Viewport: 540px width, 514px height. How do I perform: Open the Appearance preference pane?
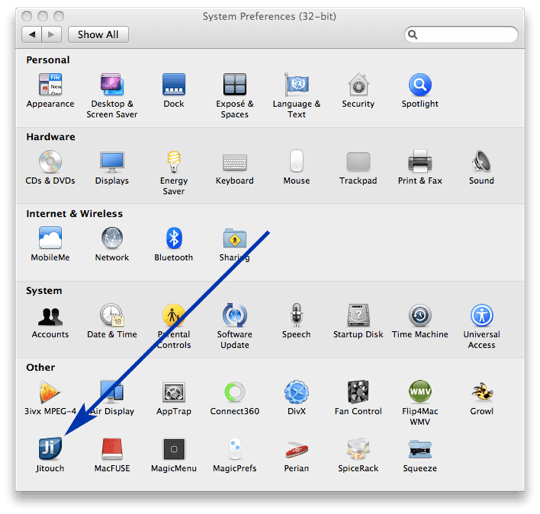50,91
